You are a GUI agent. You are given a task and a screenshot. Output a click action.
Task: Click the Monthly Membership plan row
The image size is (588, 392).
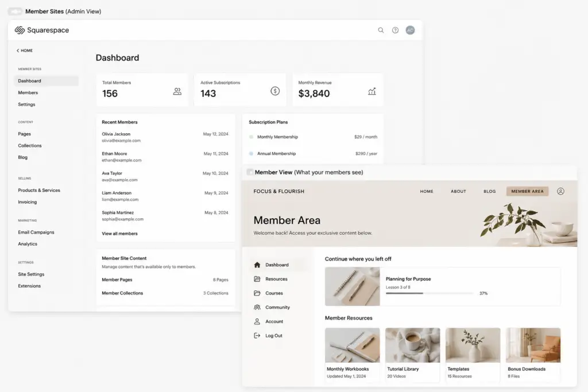tap(313, 137)
